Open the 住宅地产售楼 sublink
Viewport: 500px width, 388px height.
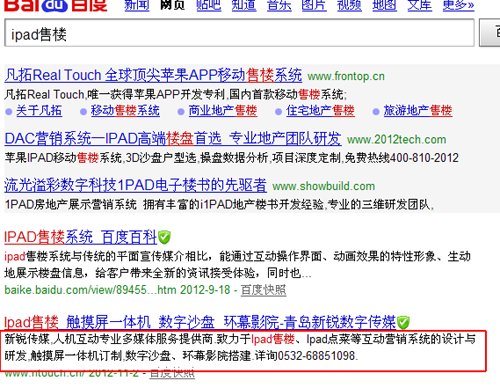[x=320, y=111]
